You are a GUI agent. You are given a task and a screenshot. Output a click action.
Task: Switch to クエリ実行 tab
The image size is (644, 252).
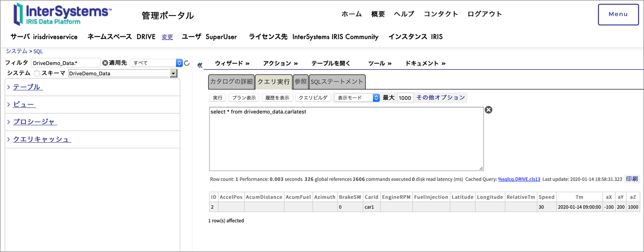pyautogui.click(x=274, y=81)
